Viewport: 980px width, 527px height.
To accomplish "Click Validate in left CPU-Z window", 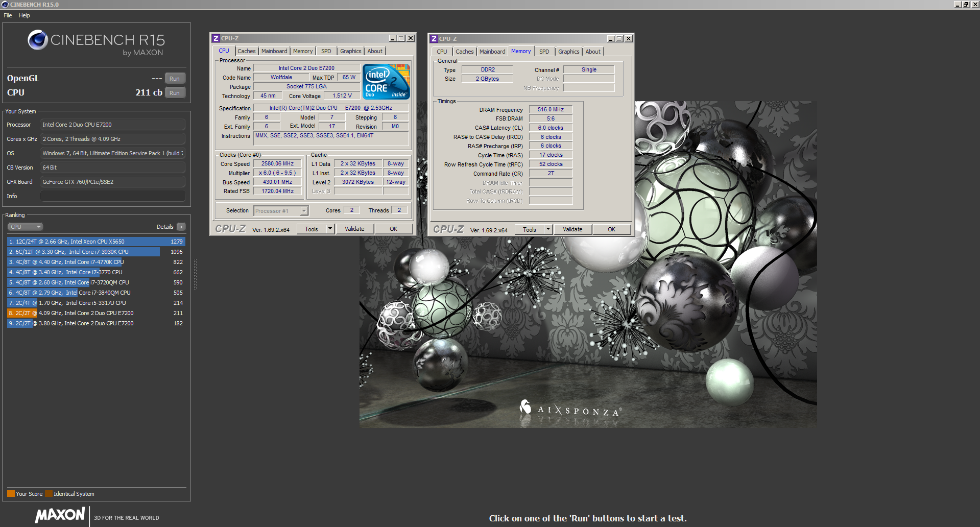I will coord(354,229).
